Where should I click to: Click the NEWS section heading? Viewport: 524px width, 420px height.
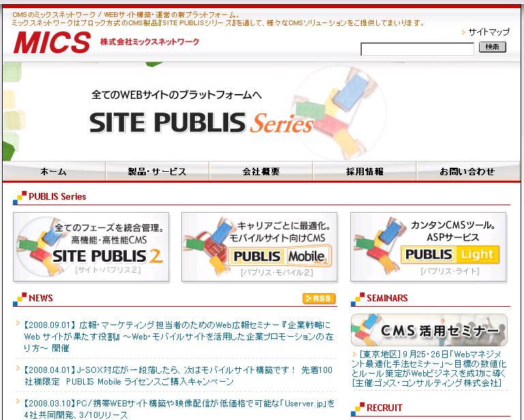[x=41, y=298]
